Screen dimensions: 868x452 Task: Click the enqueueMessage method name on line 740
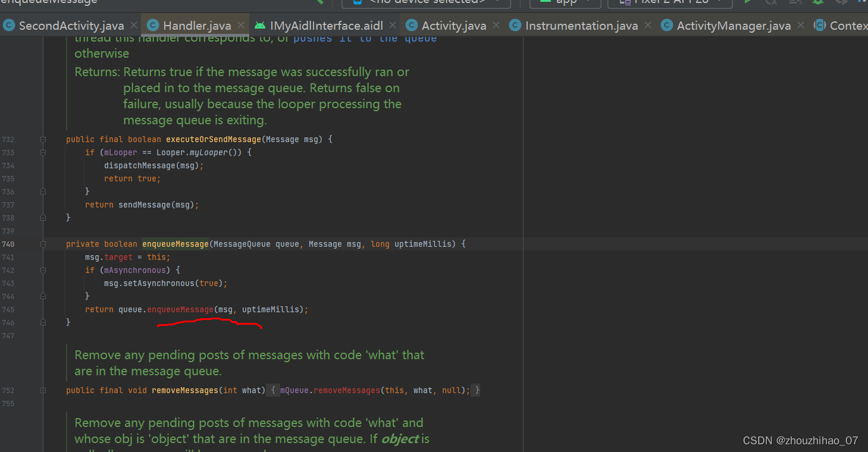tap(176, 244)
